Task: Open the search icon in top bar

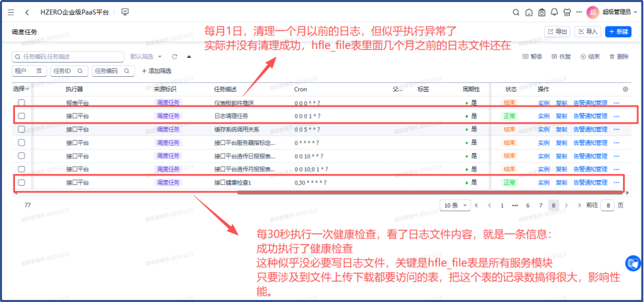Action: 515,12
